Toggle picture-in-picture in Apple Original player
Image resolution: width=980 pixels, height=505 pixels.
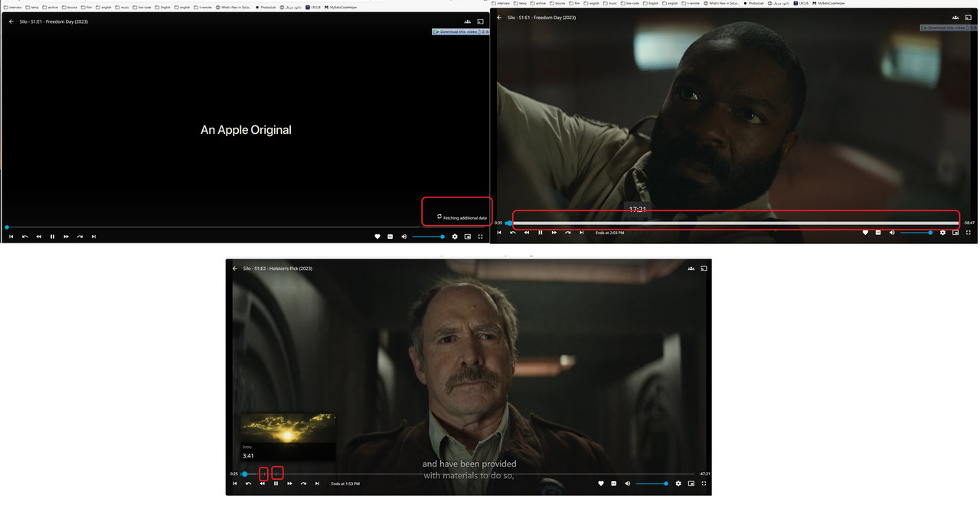pos(468,236)
